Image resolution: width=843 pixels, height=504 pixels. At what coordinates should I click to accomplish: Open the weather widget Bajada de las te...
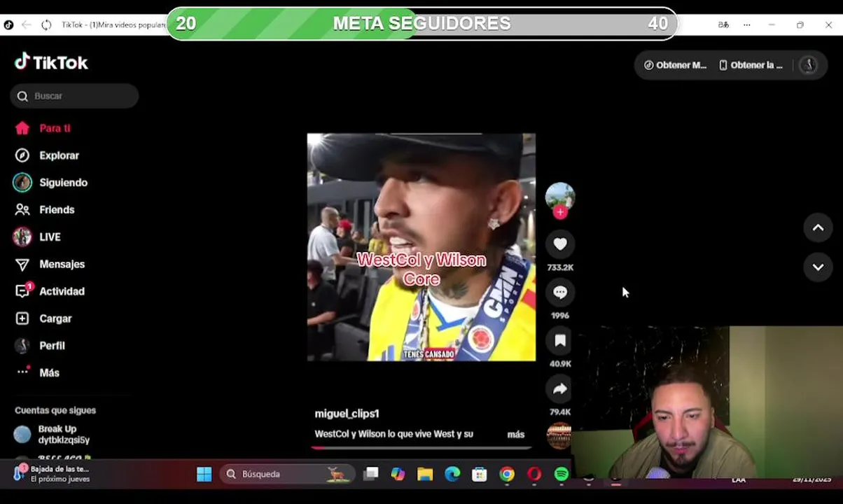52,473
